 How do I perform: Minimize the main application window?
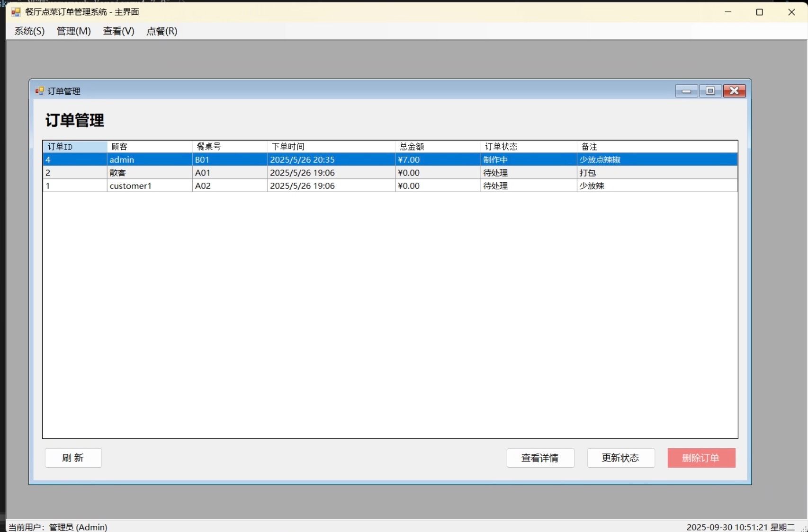pyautogui.click(x=728, y=12)
